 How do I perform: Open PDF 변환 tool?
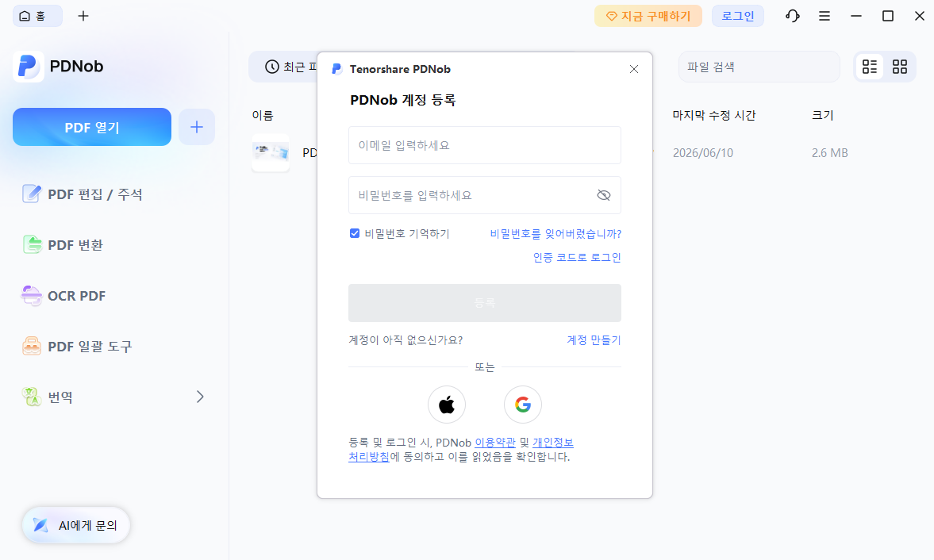(63, 244)
